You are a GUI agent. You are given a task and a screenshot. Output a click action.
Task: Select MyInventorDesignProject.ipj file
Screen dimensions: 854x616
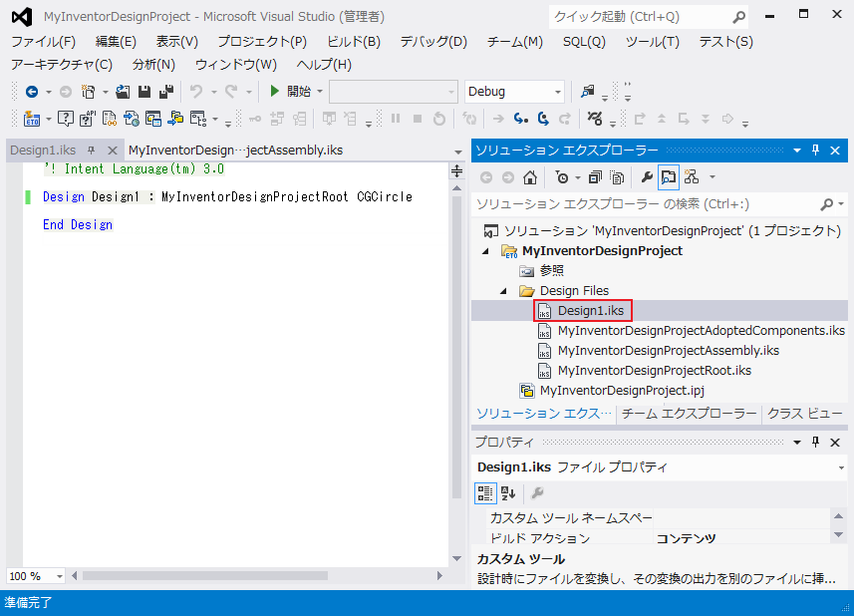click(622, 391)
